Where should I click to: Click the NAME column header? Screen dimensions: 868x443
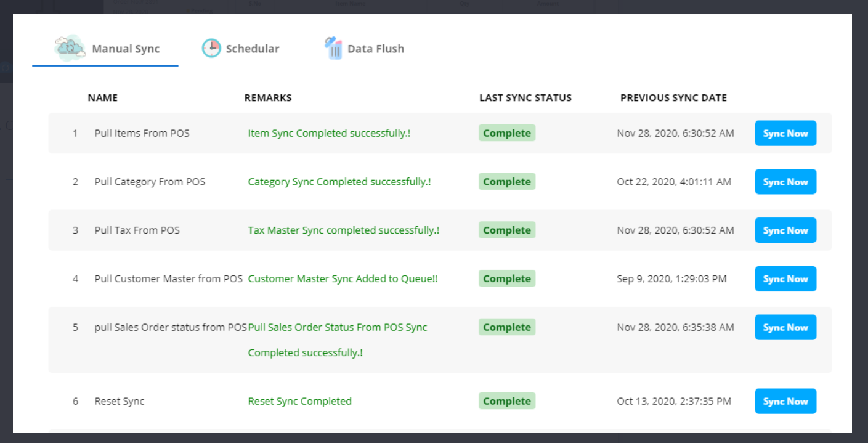(102, 97)
